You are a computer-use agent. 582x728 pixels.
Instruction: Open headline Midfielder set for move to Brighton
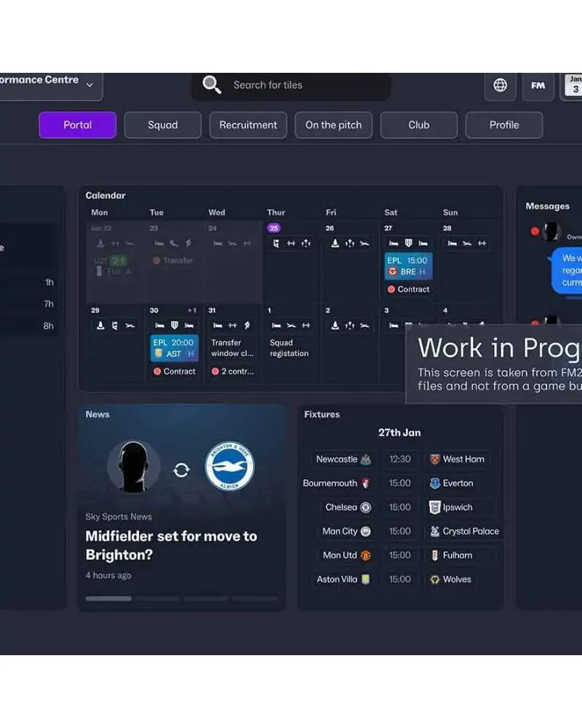[x=171, y=545]
